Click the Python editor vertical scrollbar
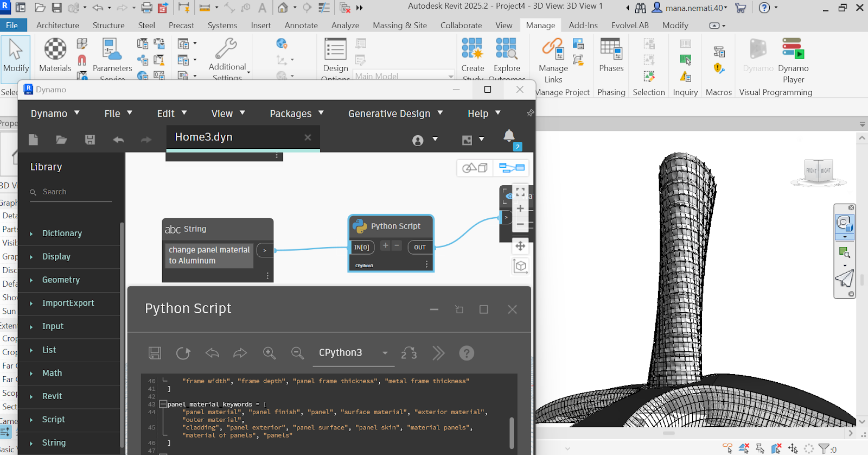This screenshot has width=868, height=455. point(512,433)
